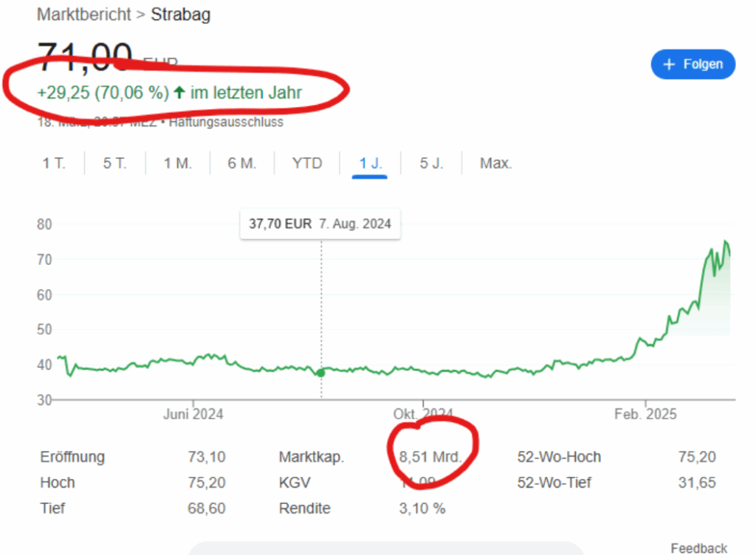This screenshot has width=756, height=555.
Task: Open the Haftungsausschluss disclaimer link
Action: [226, 123]
